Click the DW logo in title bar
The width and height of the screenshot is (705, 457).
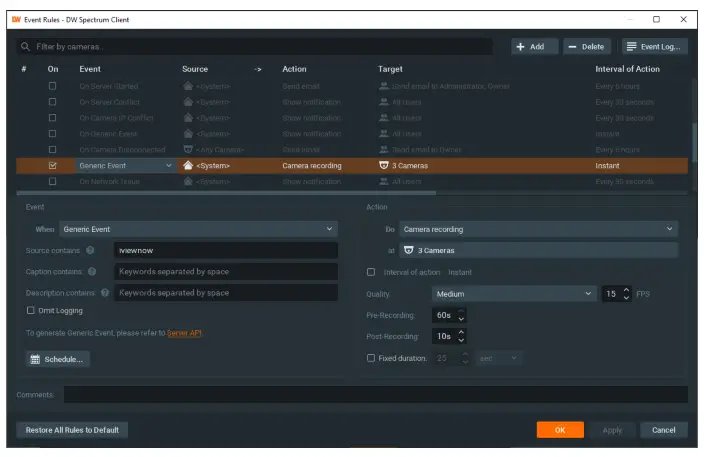[x=16, y=19]
